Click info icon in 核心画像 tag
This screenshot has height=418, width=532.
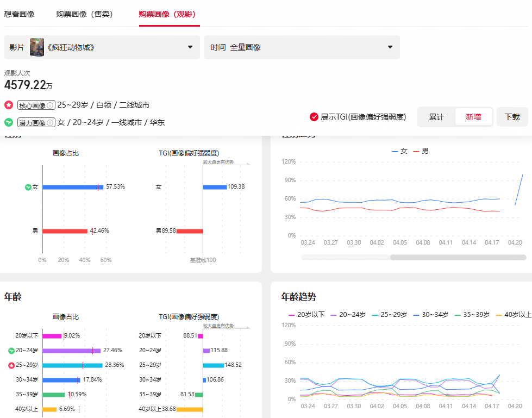pos(51,105)
